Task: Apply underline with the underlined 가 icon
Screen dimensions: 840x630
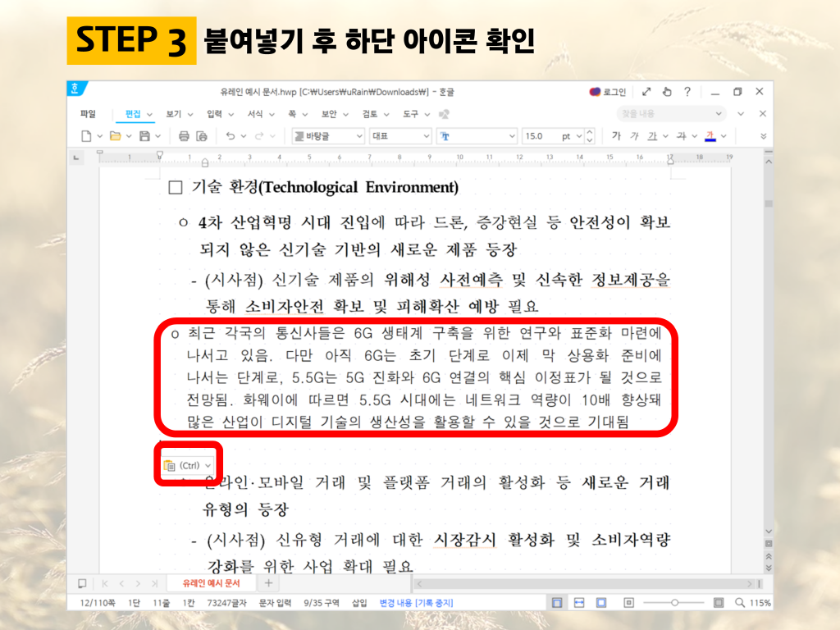Action: click(x=652, y=136)
